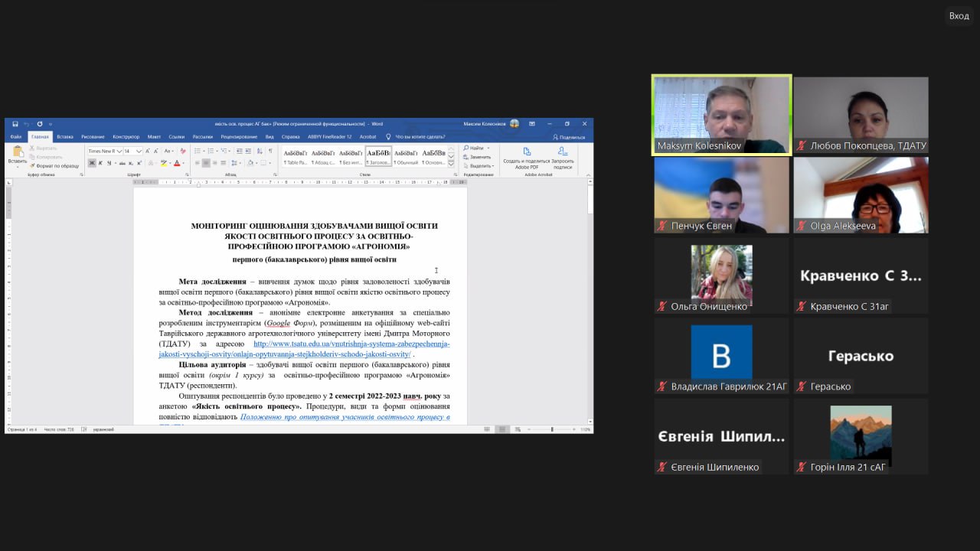980x551 pixels.
Task: Expand the Styles gallery more arrow
Action: tap(451, 165)
